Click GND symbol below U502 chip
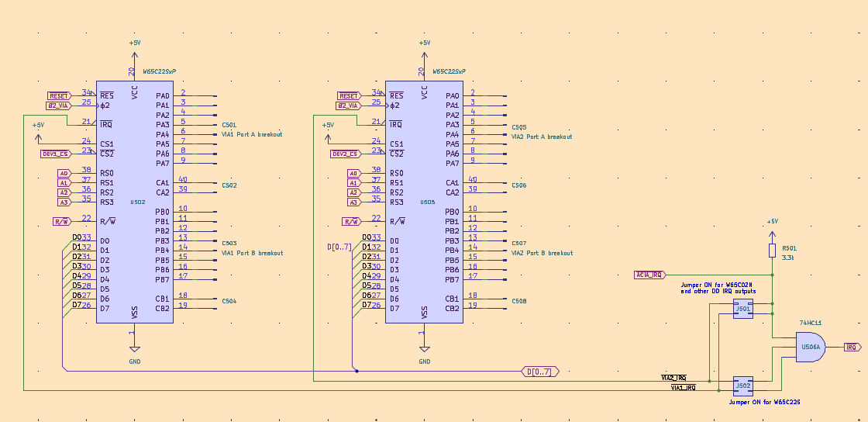 135,348
